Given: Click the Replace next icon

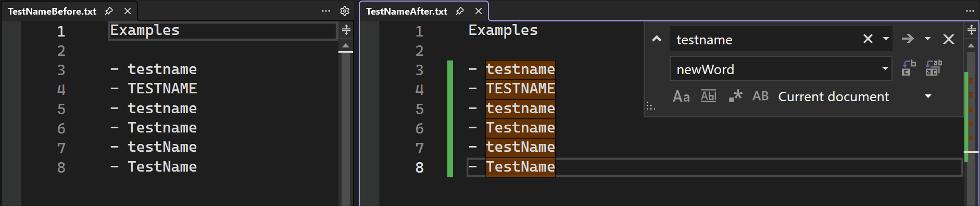Looking at the screenshot, I should (x=909, y=68).
